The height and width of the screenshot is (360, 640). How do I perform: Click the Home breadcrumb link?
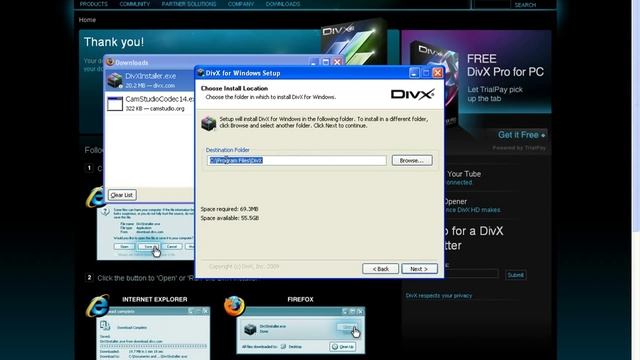(87, 20)
